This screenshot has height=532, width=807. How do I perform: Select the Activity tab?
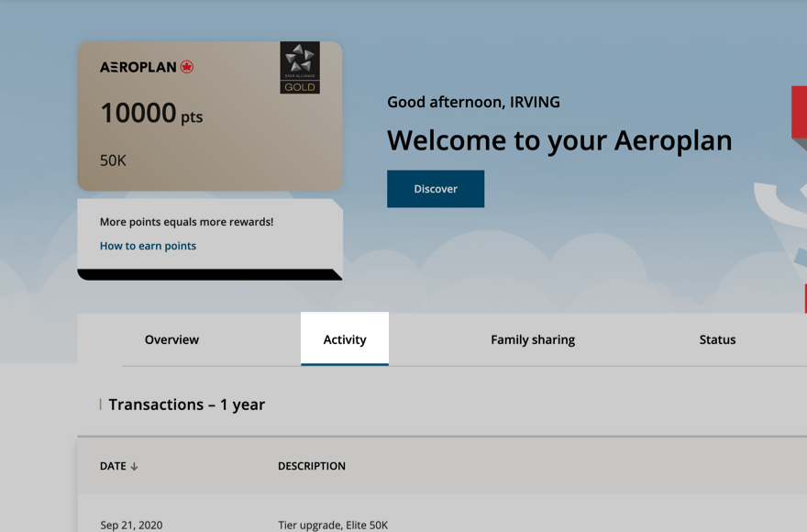[x=345, y=338]
